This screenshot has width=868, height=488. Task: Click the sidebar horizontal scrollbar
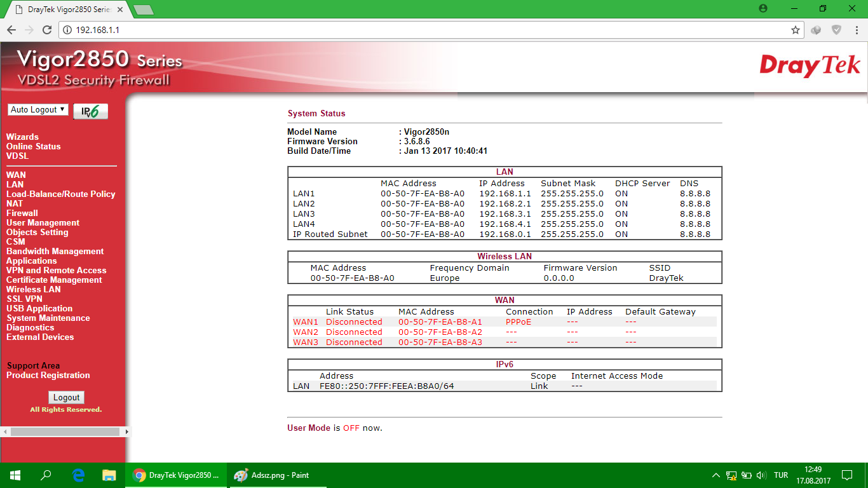click(x=65, y=431)
